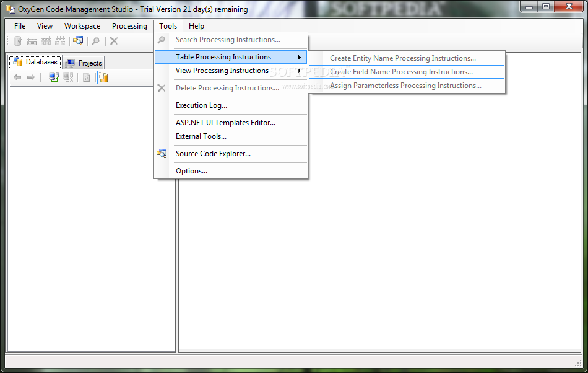Minimize the OxyGen Code Management Studio window
Screen dimensions: 588x373
(529, 6)
